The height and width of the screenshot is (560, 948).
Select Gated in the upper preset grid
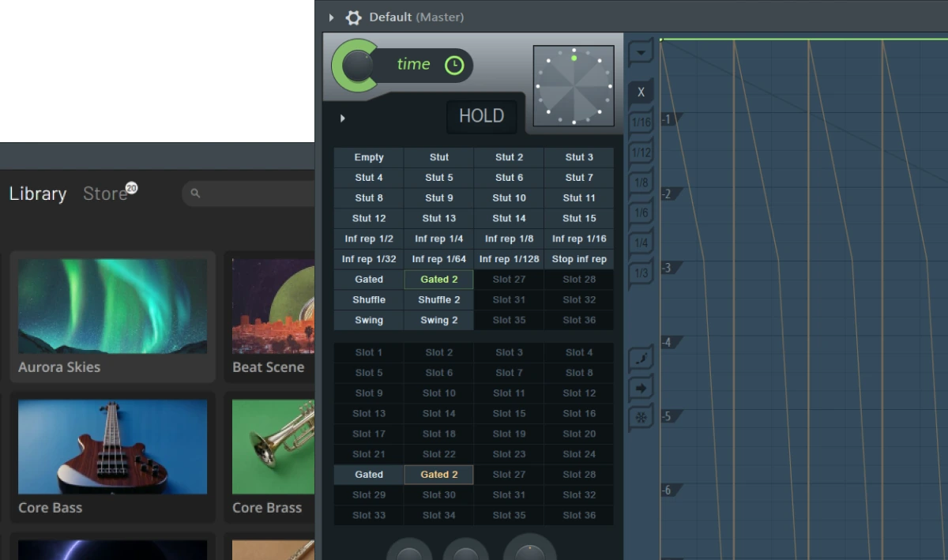pos(369,280)
